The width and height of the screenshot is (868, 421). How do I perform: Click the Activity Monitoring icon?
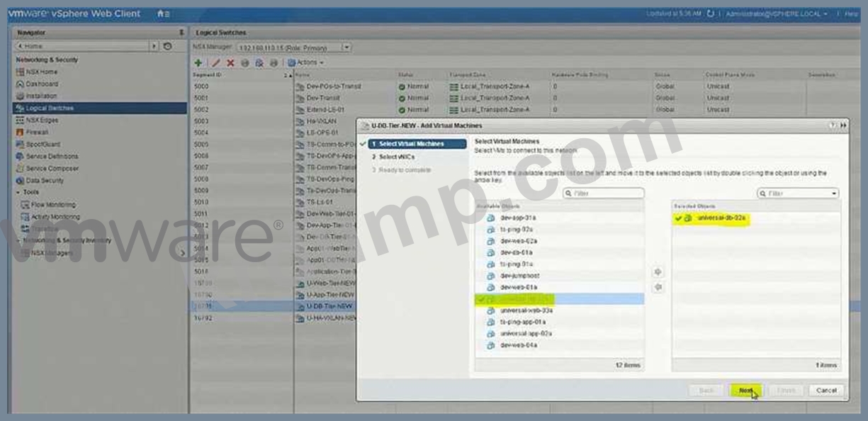pyautogui.click(x=26, y=217)
